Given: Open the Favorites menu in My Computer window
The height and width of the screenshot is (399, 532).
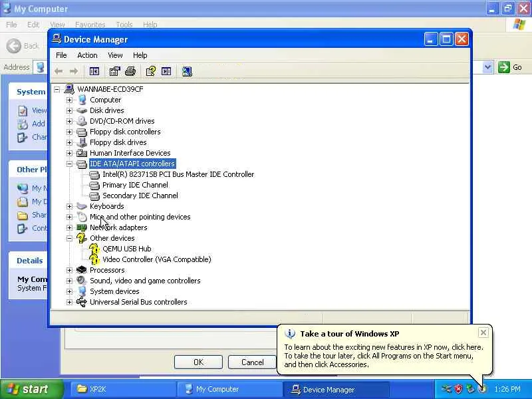Looking at the screenshot, I should pyautogui.click(x=90, y=25).
